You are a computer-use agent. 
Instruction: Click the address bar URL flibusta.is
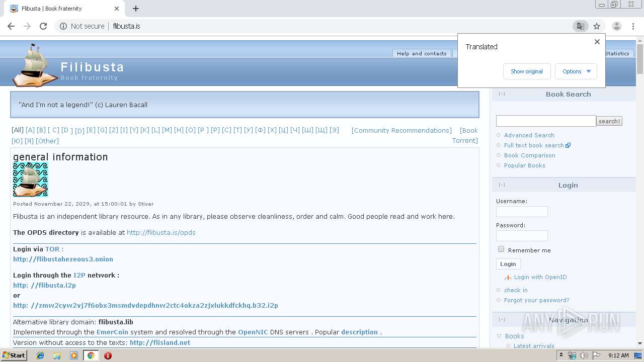point(126,26)
